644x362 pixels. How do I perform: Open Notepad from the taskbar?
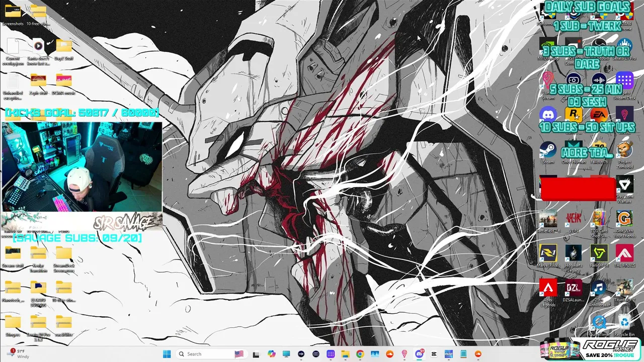tap(463, 354)
